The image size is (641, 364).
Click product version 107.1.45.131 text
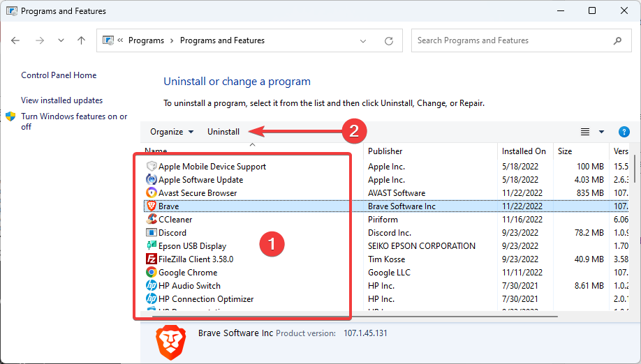[365, 333]
